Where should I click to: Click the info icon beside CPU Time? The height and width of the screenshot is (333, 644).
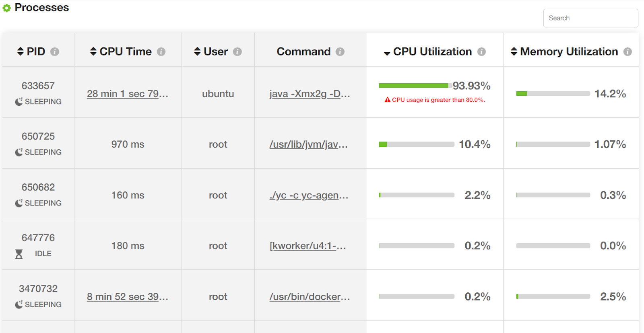(161, 52)
